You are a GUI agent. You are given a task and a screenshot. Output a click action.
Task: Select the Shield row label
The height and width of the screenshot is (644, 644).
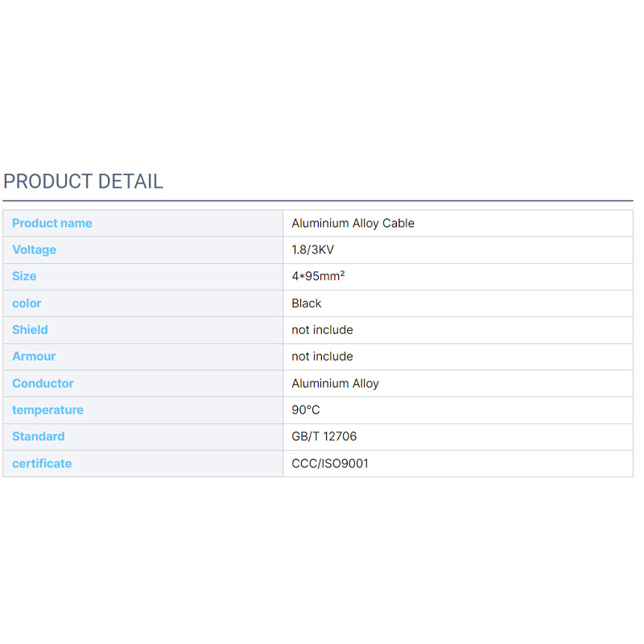click(x=30, y=329)
